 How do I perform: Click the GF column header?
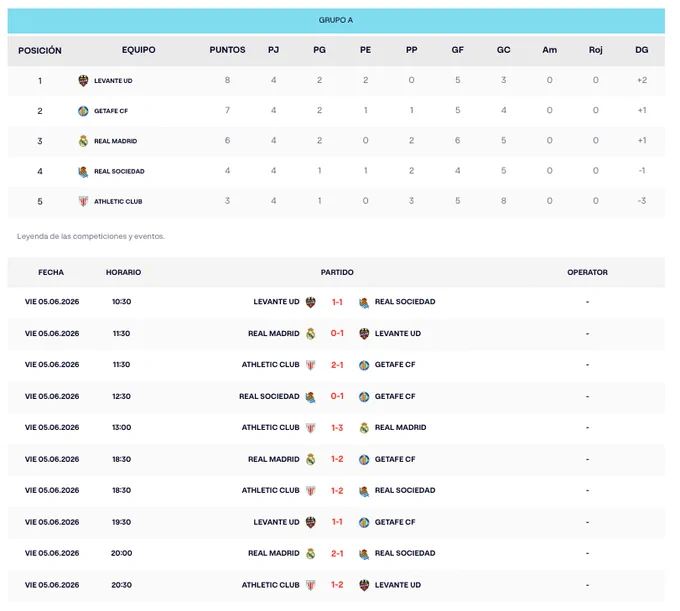pos(458,50)
